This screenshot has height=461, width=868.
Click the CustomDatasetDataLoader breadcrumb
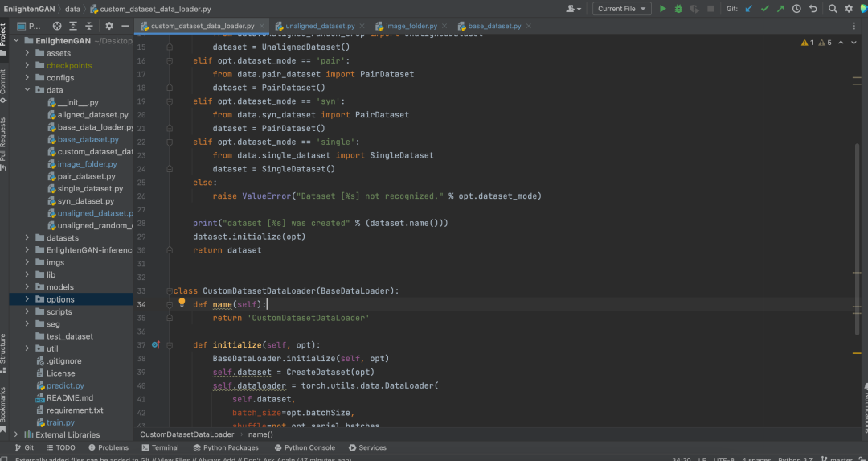(187, 434)
